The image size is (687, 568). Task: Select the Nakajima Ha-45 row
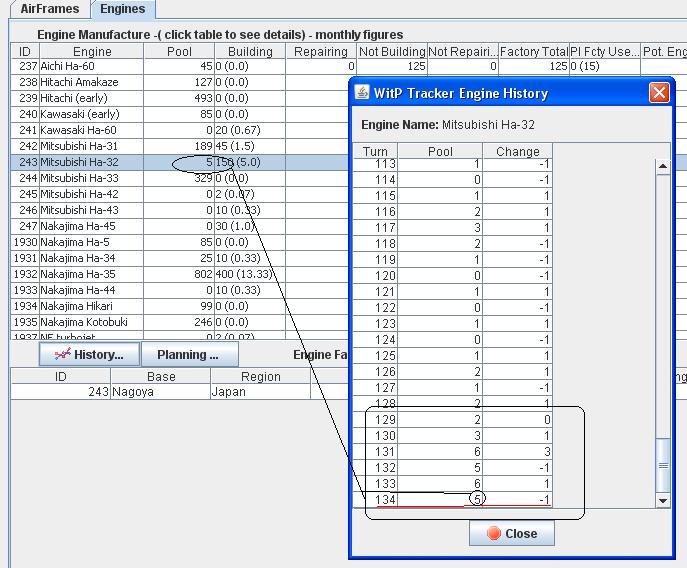point(180,226)
